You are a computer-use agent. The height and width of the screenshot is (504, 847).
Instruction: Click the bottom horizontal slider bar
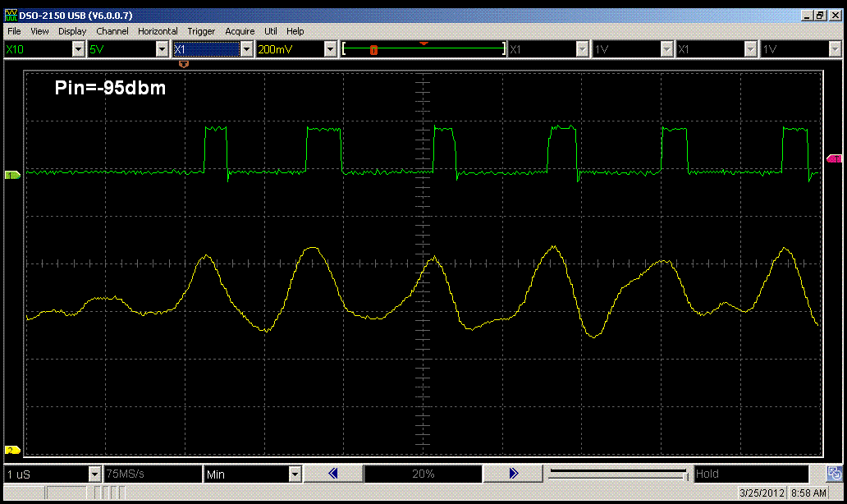point(618,474)
